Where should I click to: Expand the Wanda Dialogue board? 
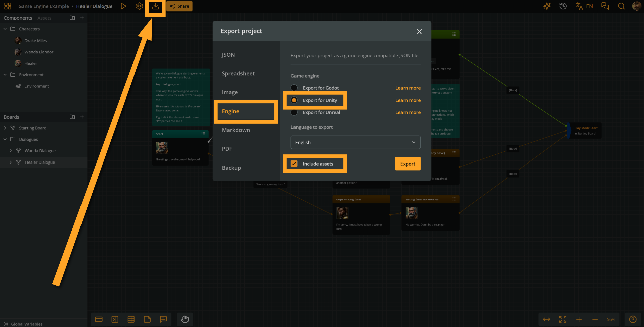[x=11, y=151]
